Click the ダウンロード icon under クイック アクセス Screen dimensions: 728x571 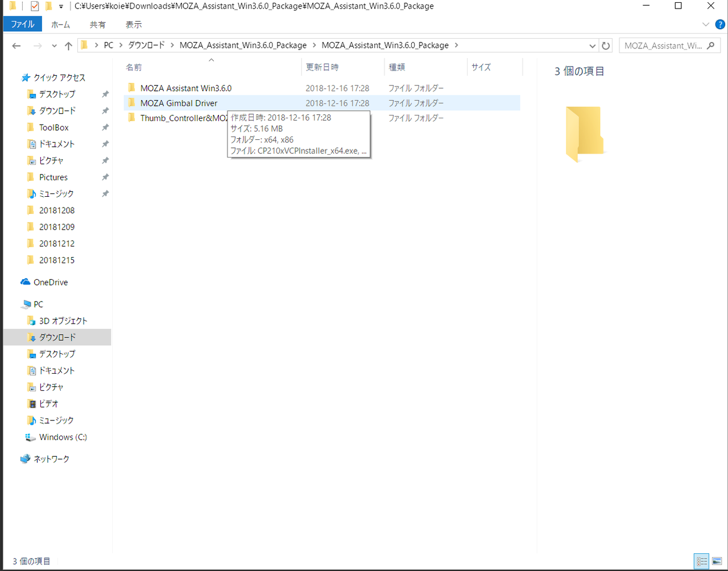pyautogui.click(x=32, y=110)
